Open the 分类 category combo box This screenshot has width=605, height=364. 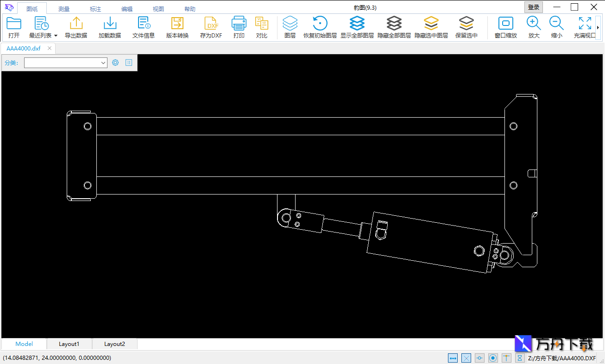click(66, 63)
